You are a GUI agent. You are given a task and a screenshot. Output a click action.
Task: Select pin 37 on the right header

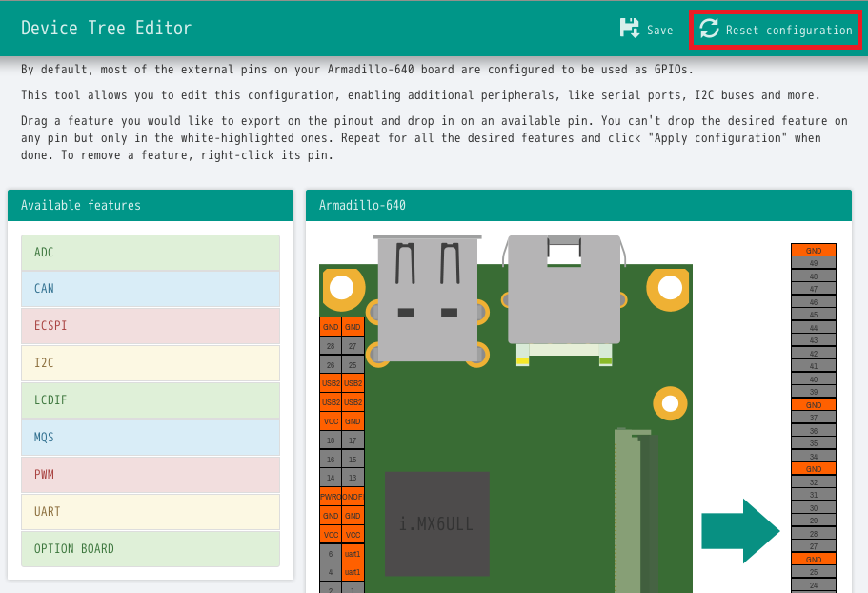pyautogui.click(x=813, y=418)
